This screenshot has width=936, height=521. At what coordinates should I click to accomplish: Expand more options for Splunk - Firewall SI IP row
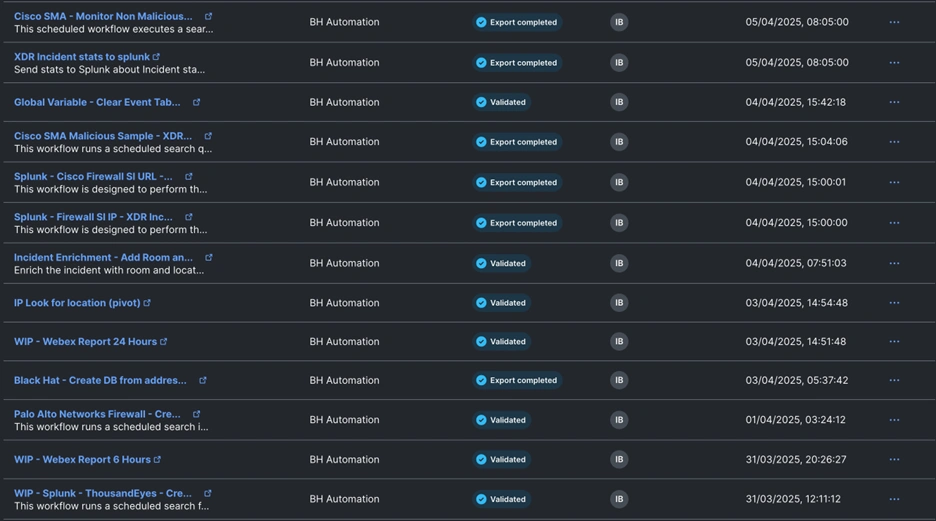[894, 223]
